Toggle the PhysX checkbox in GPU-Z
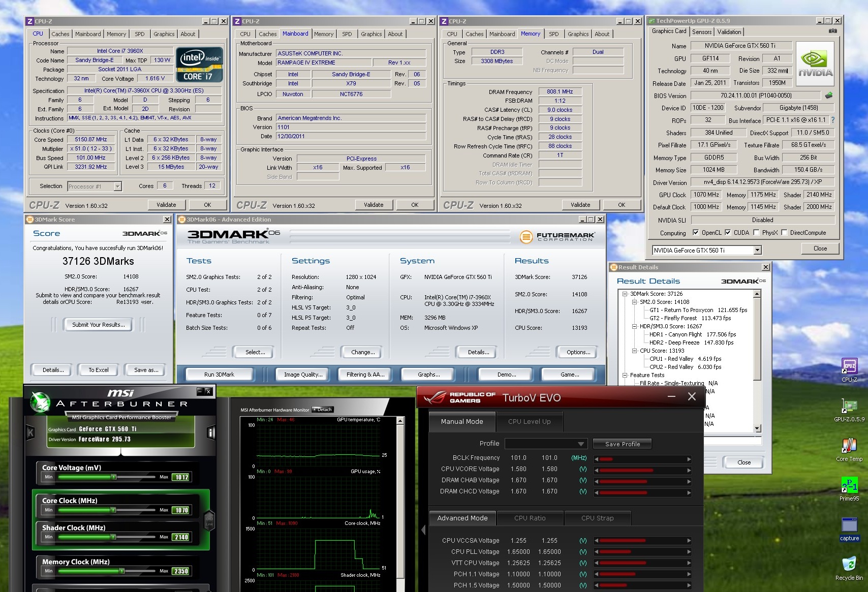Screen dimensions: 868x592 (x=756, y=233)
